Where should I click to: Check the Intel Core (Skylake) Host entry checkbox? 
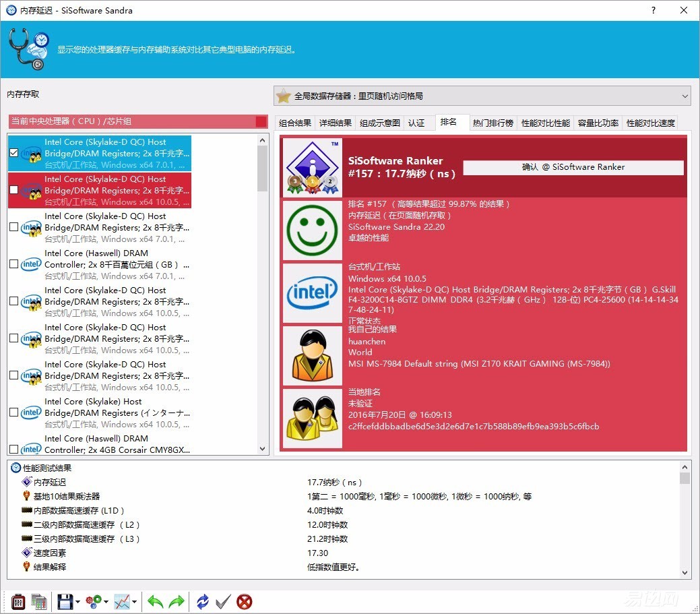(14, 412)
